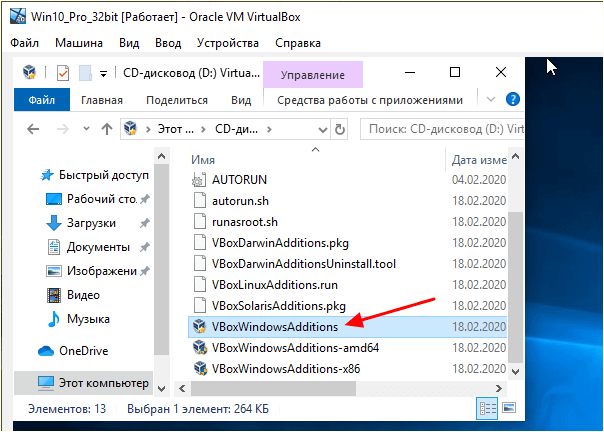
Task: Open the Вид menu in VirtualBox menu bar
Action: click(129, 43)
